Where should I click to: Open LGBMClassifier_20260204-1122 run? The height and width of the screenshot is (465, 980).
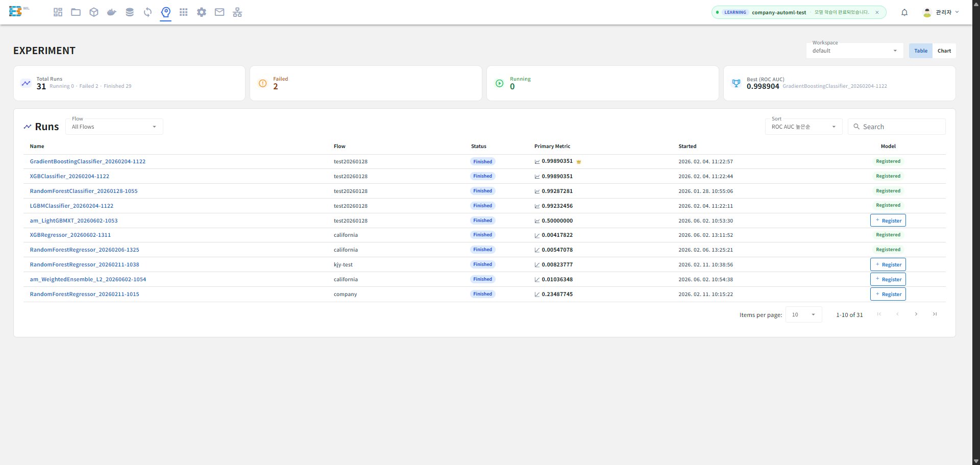[x=71, y=206]
